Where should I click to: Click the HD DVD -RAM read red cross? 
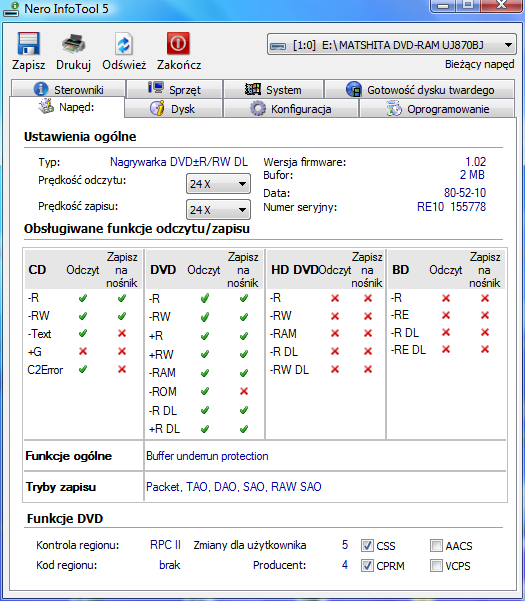[x=335, y=333]
